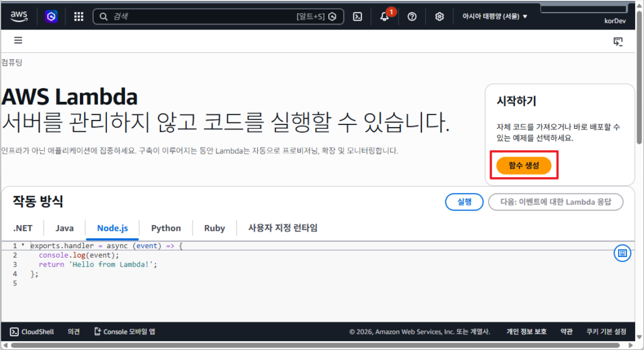
Task: Click code line 'console.log(event);'
Action: coord(79,255)
